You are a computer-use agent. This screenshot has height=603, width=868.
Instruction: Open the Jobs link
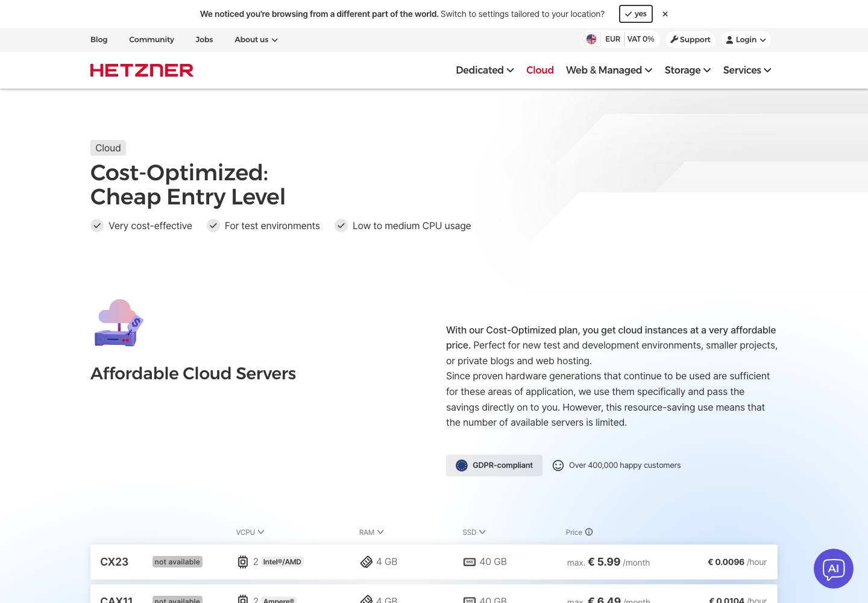point(204,40)
